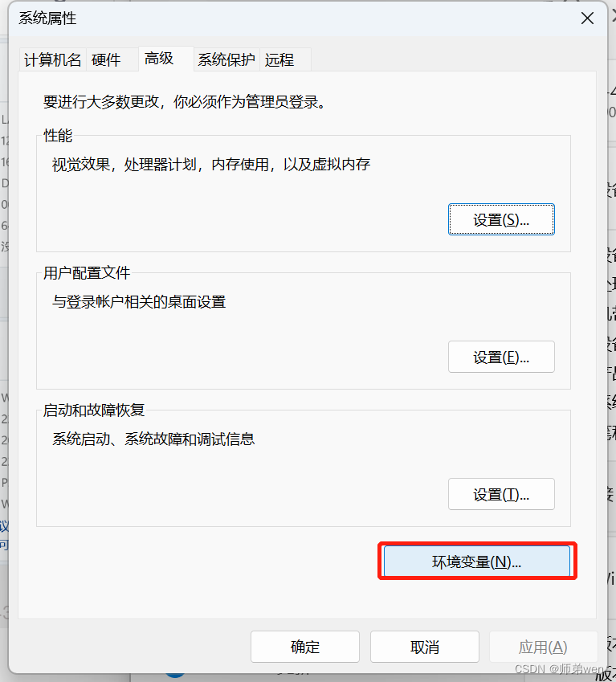Open the 远程 tab
Screen dimensions: 616x682
click(285, 59)
